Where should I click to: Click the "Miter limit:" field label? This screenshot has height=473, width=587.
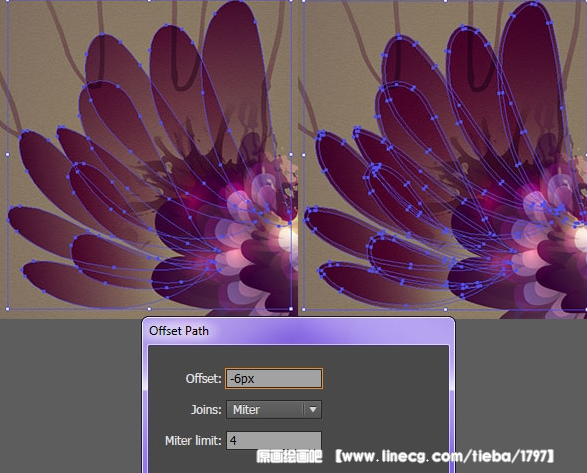(193, 440)
